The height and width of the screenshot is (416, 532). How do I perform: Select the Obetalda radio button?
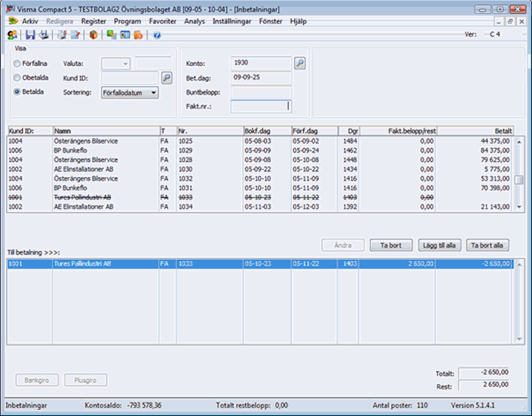coord(17,78)
